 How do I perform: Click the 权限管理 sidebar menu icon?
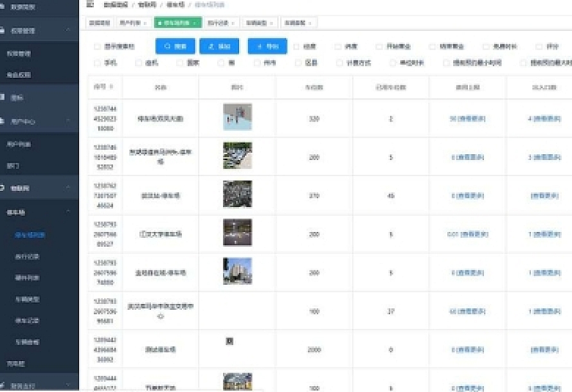click(4, 30)
